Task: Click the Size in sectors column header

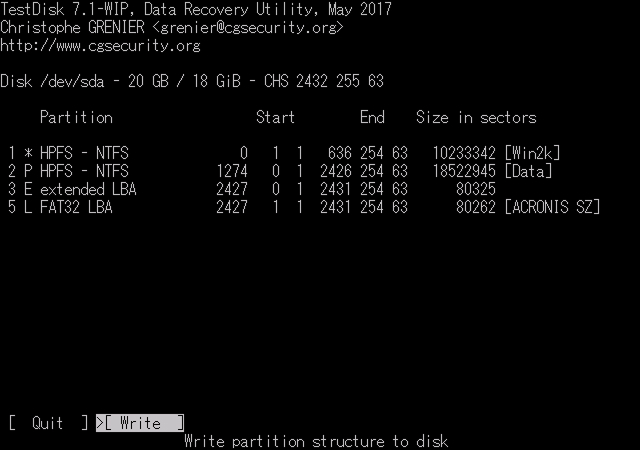Action: pyautogui.click(x=476, y=118)
